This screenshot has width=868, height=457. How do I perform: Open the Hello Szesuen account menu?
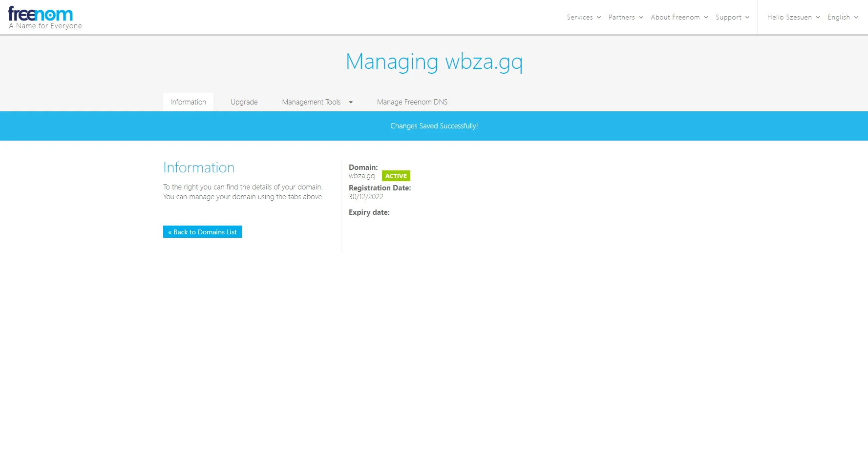[x=789, y=17]
